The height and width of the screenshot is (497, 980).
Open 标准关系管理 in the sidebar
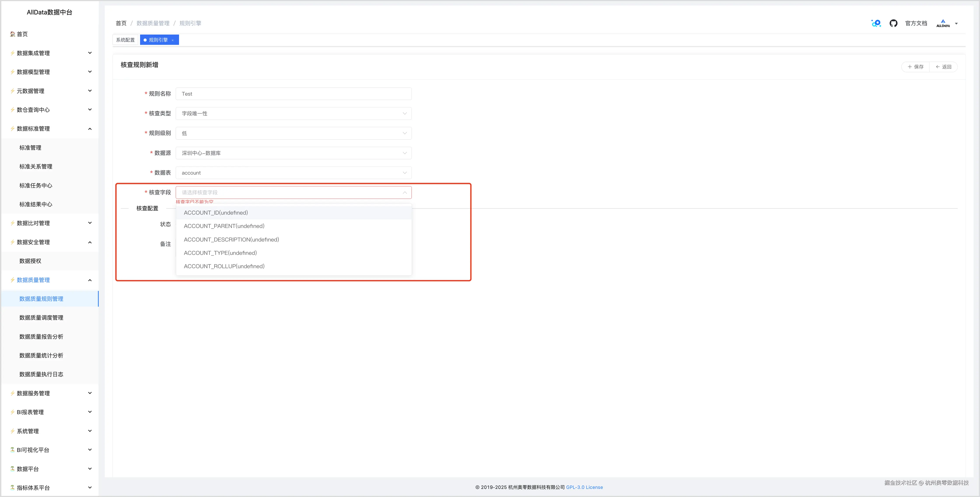tap(49, 166)
